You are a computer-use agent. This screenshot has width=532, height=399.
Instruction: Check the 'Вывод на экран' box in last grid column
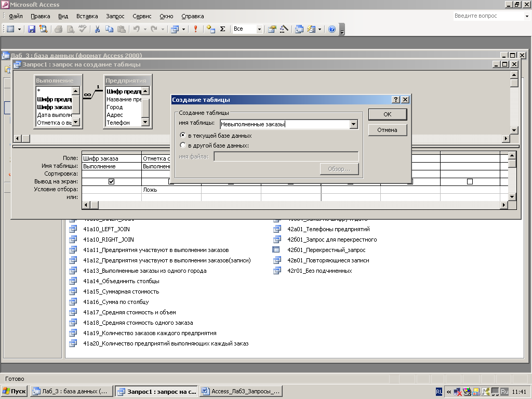(x=470, y=181)
